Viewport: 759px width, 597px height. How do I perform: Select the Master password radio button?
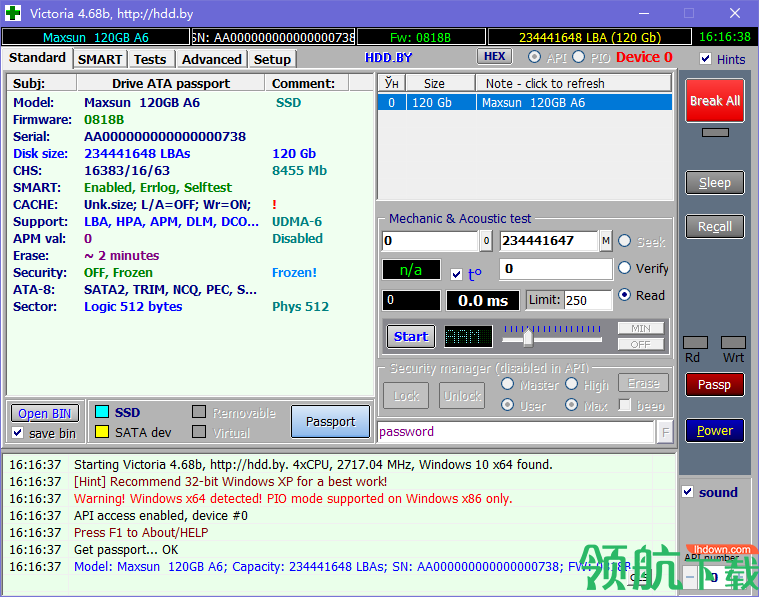[507, 384]
